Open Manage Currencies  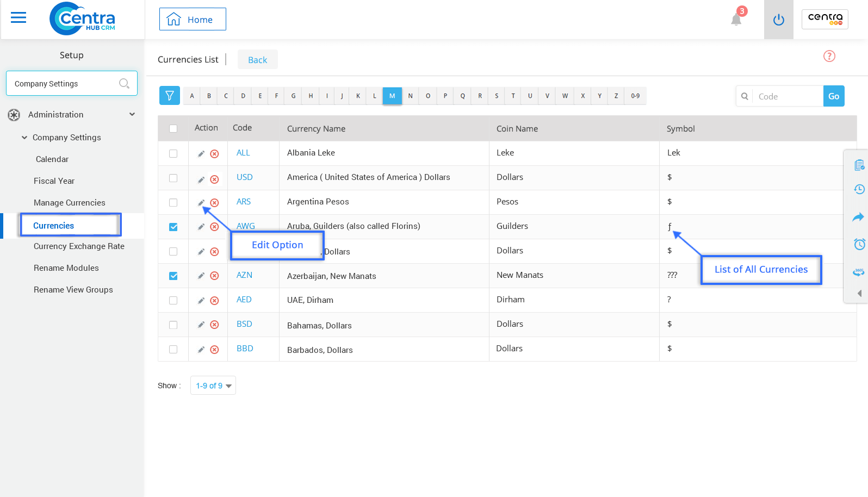coord(70,203)
